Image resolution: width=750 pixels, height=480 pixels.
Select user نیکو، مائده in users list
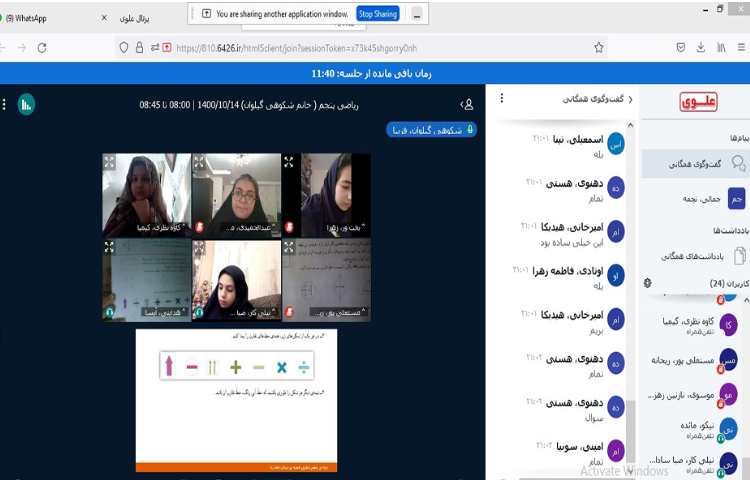click(x=695, y=429)
